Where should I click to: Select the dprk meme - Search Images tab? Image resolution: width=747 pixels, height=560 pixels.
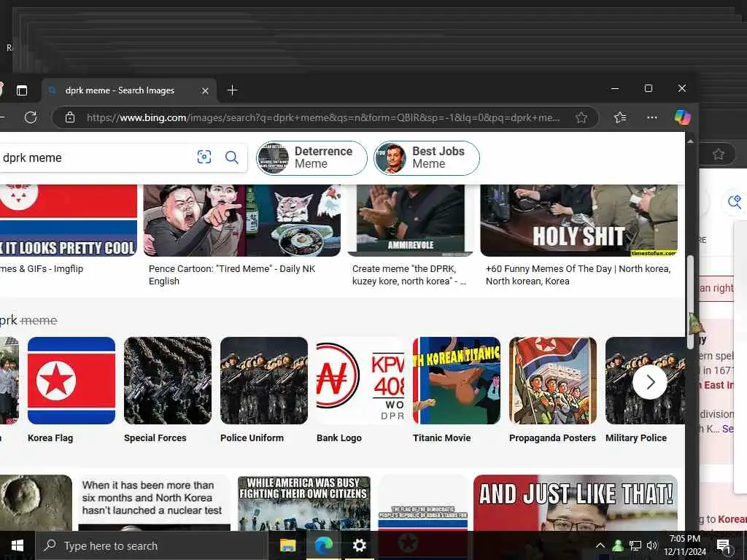tap(129, 90)
